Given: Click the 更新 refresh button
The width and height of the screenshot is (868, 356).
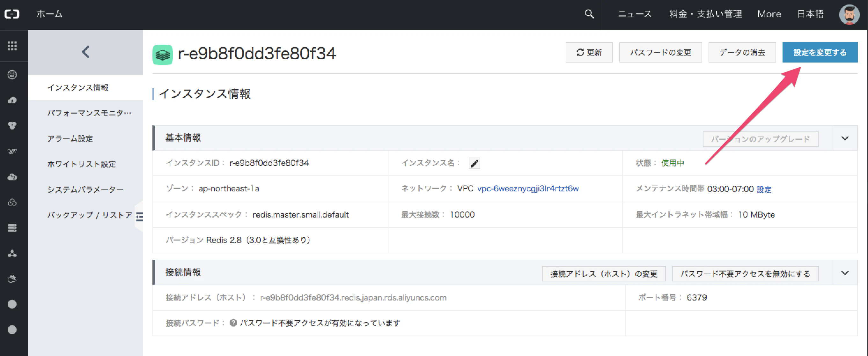Looking at the screenshot, I should 589,53.
